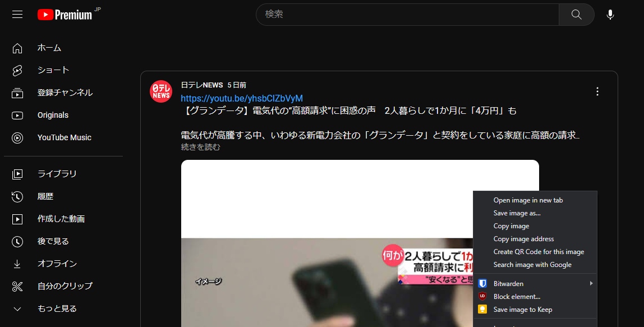Go to ホーム in sidebar
This screenshot has height=327, width=644.
pos(49,48)
